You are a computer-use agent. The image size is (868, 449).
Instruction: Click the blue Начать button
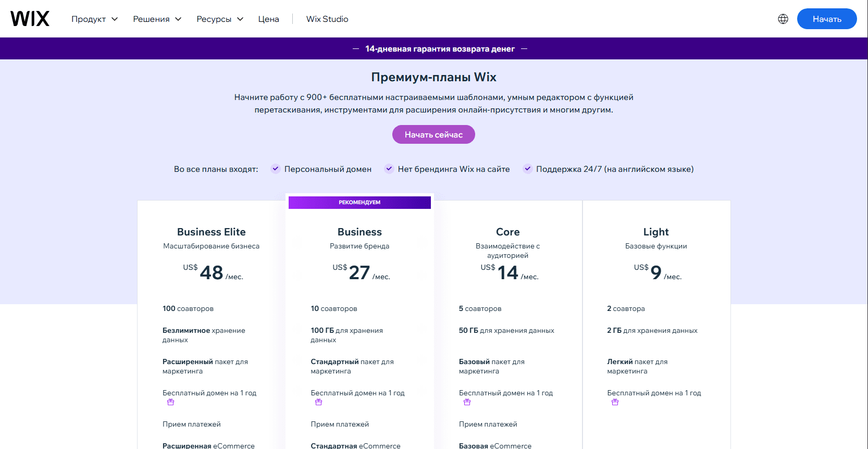coord(827,19)
